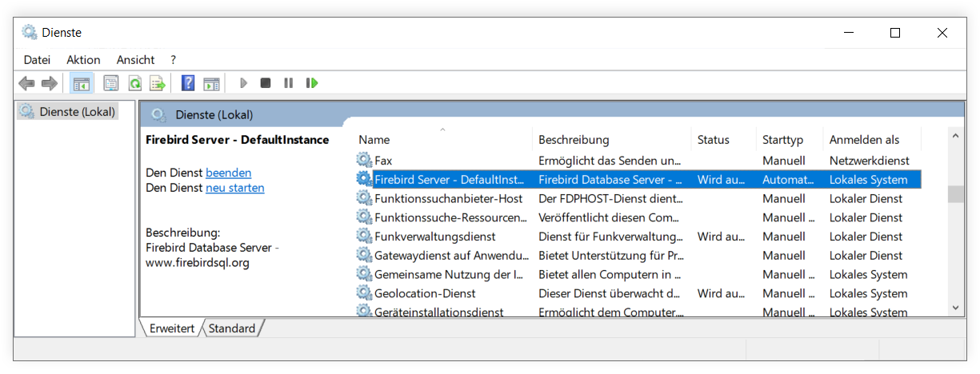
Task: Sort by the Status column header
Action: point(724,140)
